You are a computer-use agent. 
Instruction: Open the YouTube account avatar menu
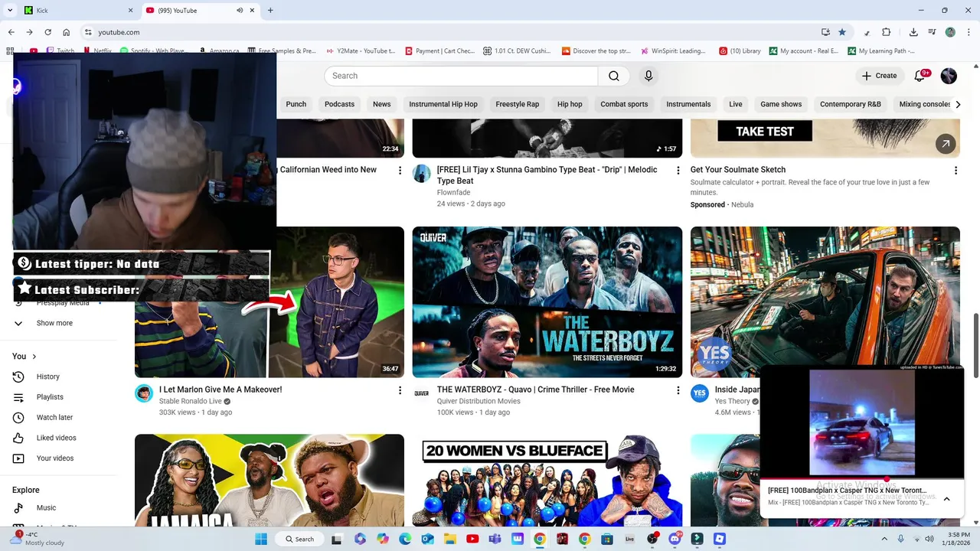pyautogui.click(x=949, y=76)
